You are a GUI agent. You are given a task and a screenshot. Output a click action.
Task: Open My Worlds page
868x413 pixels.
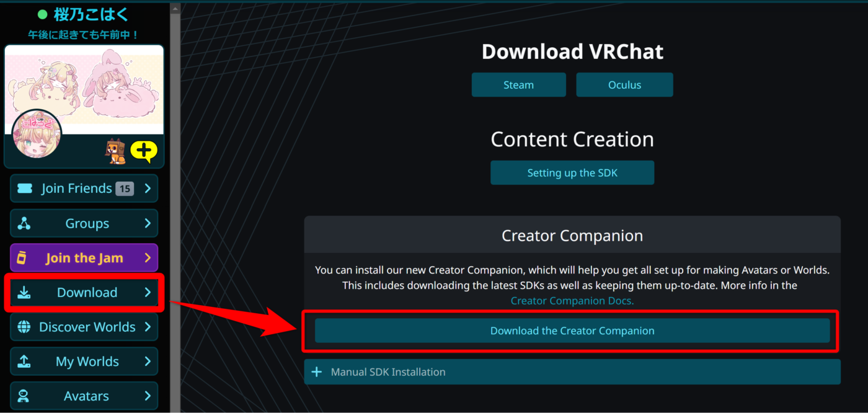84,362
